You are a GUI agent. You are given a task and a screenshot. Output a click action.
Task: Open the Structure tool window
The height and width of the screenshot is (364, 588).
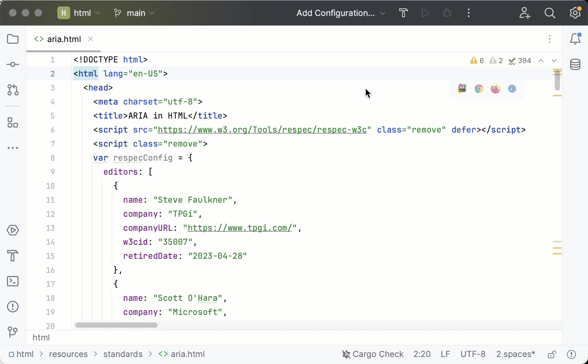pos(13,123)
